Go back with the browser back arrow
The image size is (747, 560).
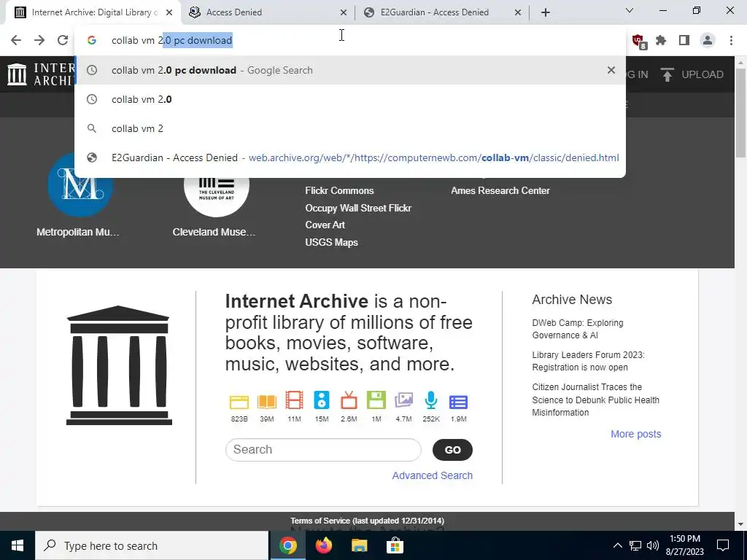(16, 41)
